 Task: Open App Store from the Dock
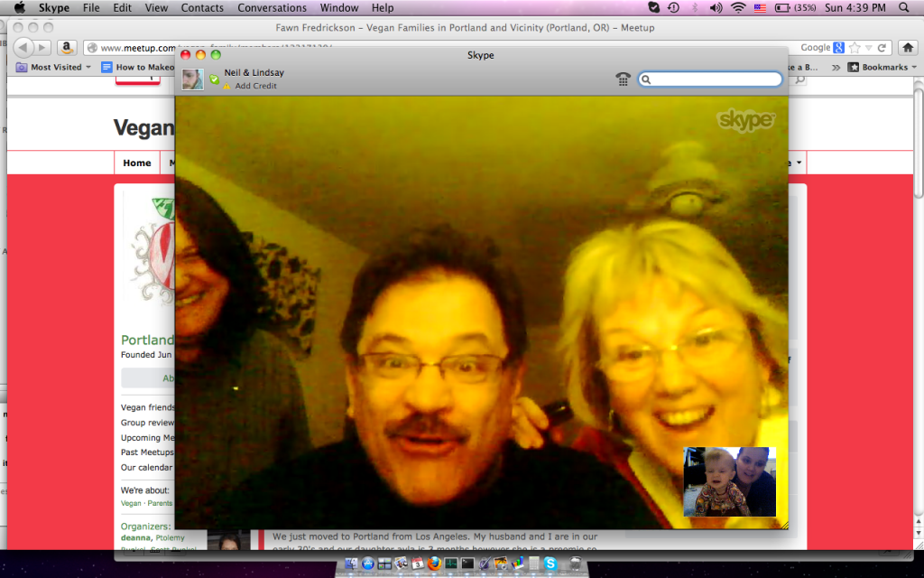(x=368, y=564)
